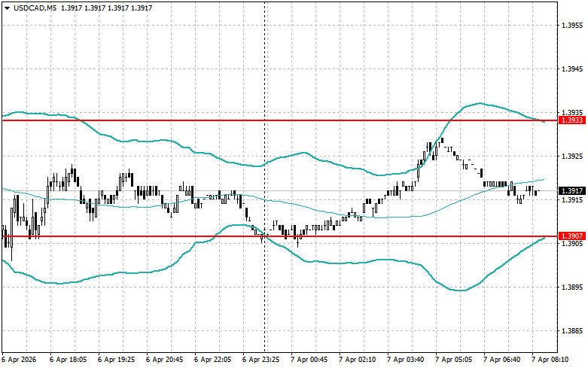Screen dimensions: 588x368
Task: Click the 7 Apr 00:45 time label
Action: coord(309,360)
